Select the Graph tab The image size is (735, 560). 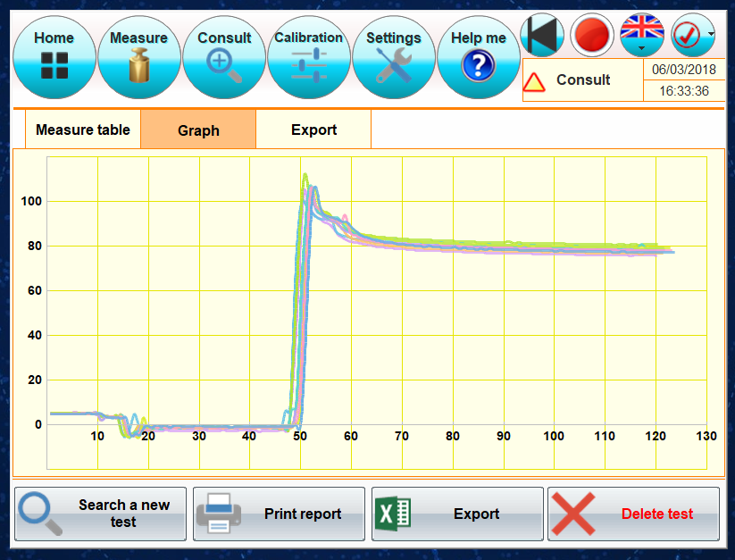[x=198, y=130]
